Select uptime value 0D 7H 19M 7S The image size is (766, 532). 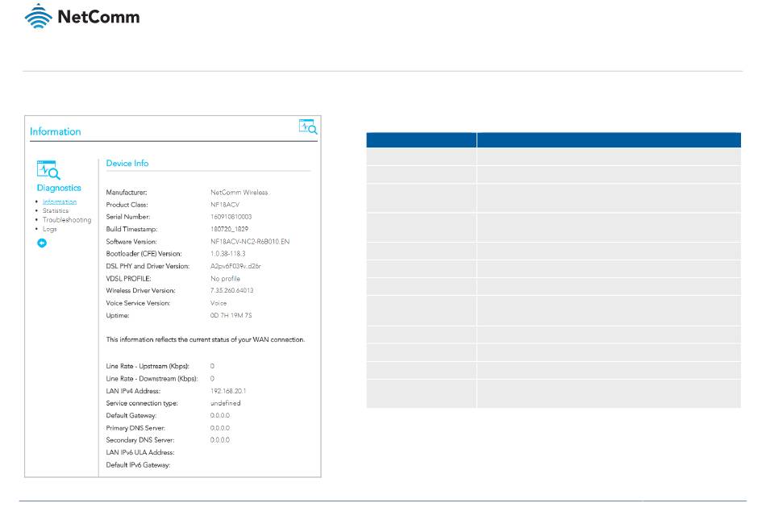coord(231,316)
